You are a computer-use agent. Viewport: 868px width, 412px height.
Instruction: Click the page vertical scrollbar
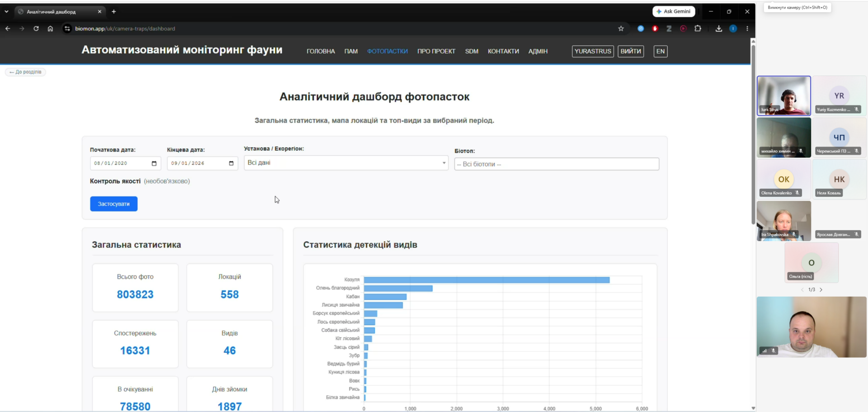coord(753,134)
